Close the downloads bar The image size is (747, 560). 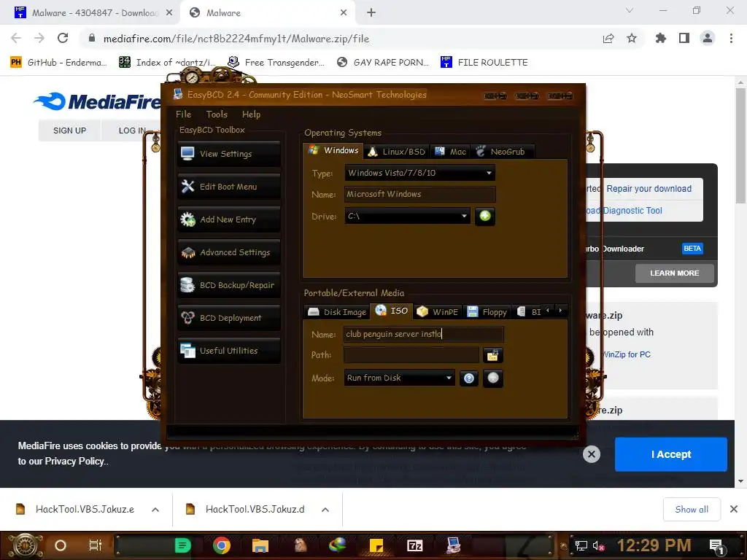(x=734, y=510)
